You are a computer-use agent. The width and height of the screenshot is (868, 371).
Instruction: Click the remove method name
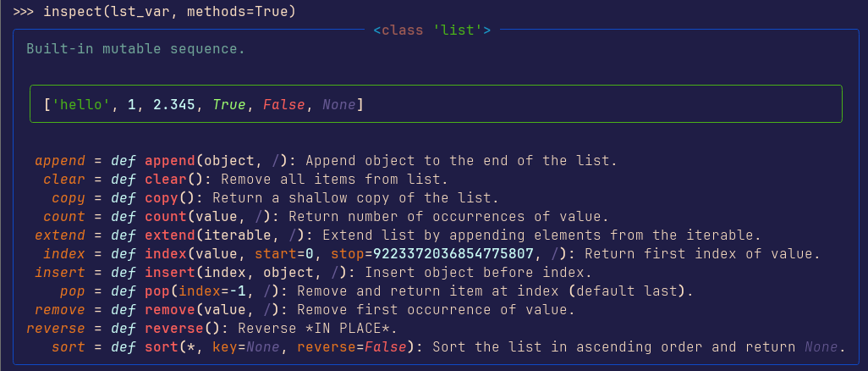click(x=60, y=310)
